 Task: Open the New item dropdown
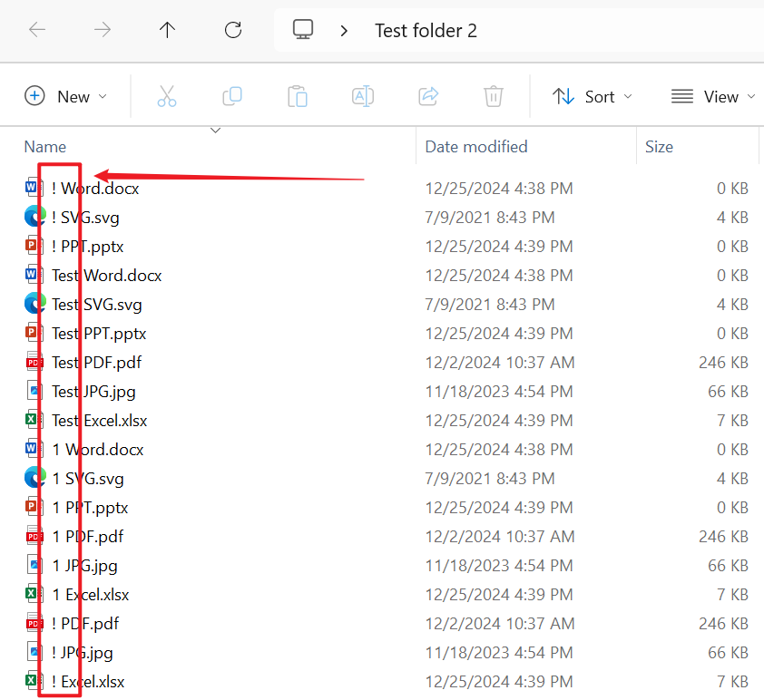tap(65, 96)
